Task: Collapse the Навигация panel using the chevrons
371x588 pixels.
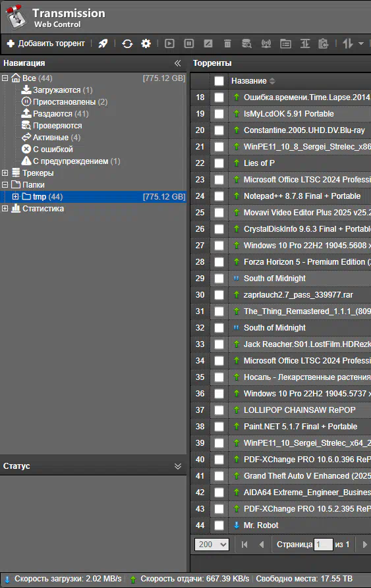Action: (178, 63)
